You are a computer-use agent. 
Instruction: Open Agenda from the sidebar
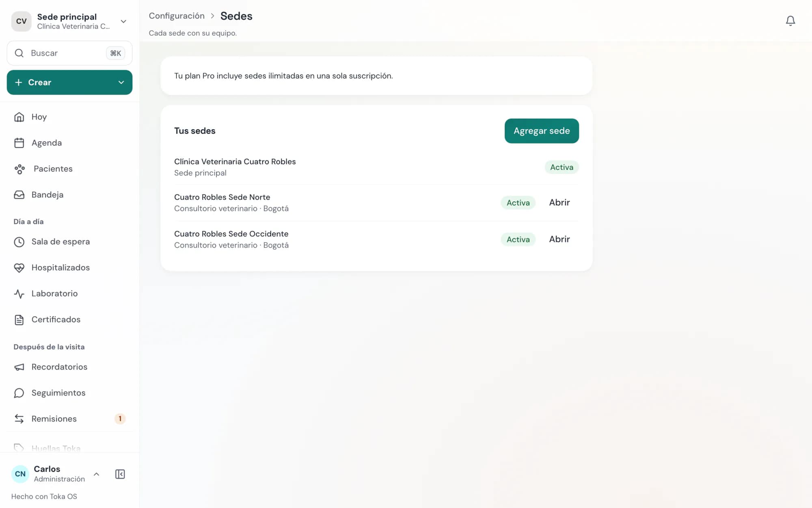pyautogui.click(x=70, y=143)
